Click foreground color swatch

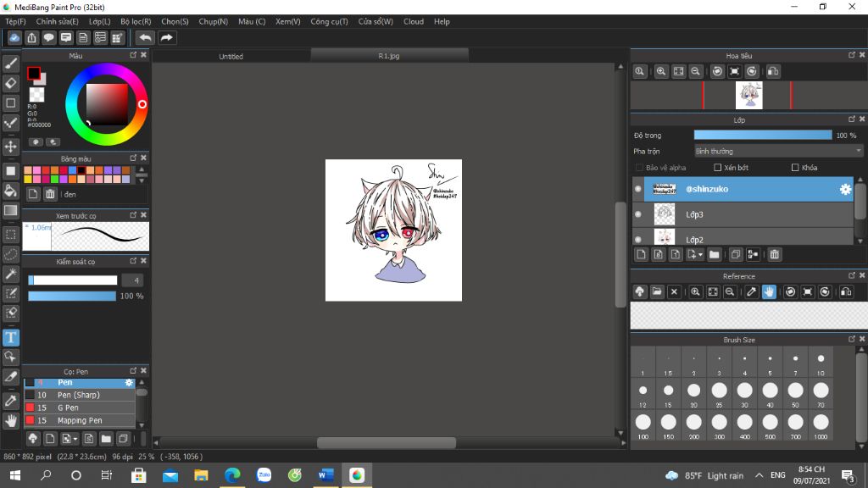coord(34,73)
